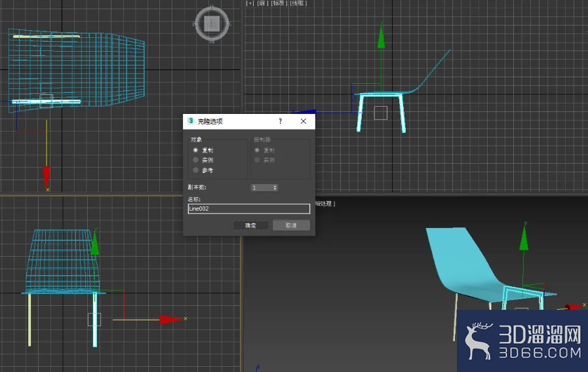Open the [标准] viewport settings menu
Image resolution: width=588 pixels, height=372 pixels.
tap(279, 3)
